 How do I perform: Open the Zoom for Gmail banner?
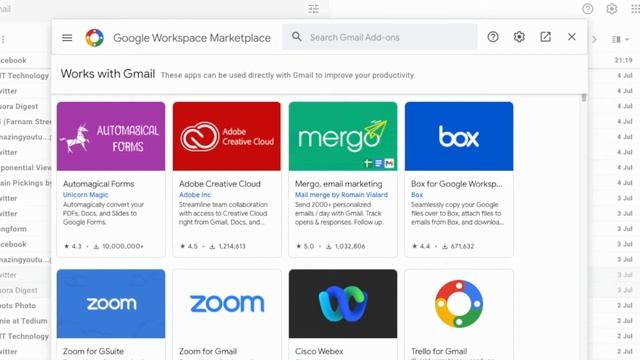point(227,304)
